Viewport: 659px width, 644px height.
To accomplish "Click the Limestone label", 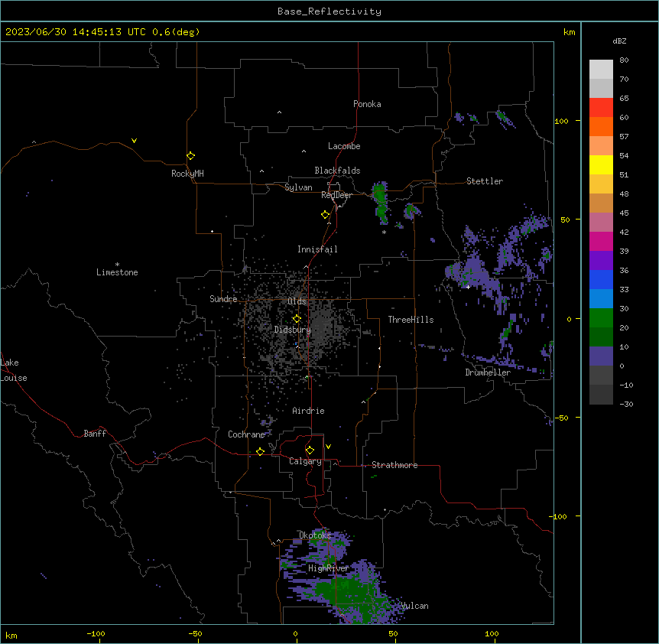I will pos(117,272).
